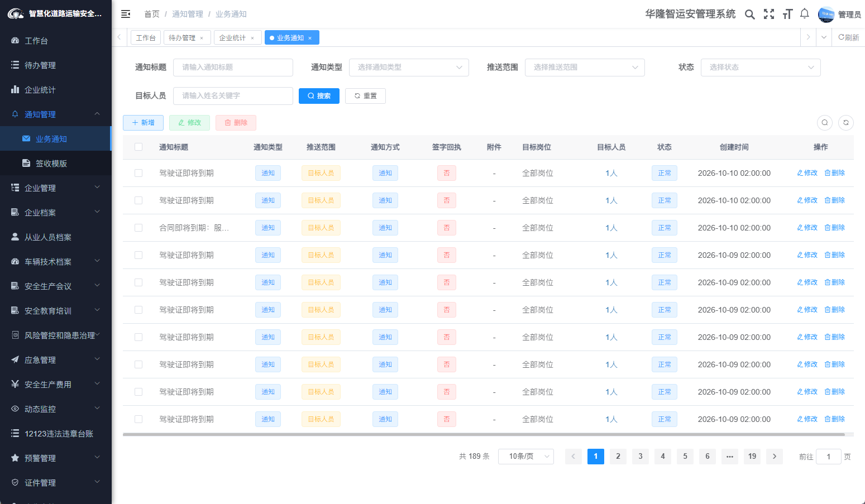Focus the 目标人员 input field
The height and width of the screenshot is (504, 865).
tap(233, 96)
